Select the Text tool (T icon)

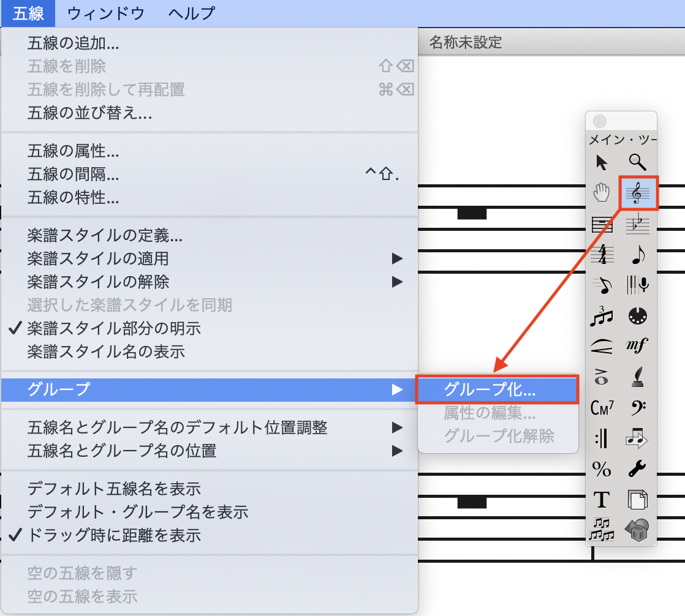pyautogui.click(x=602, y=500)
